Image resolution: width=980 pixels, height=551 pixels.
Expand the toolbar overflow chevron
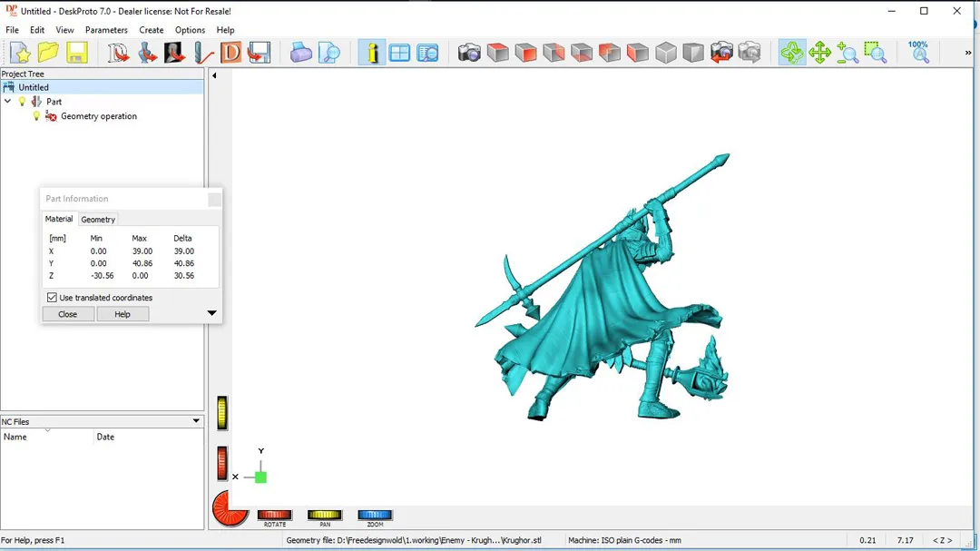[968, 54]
